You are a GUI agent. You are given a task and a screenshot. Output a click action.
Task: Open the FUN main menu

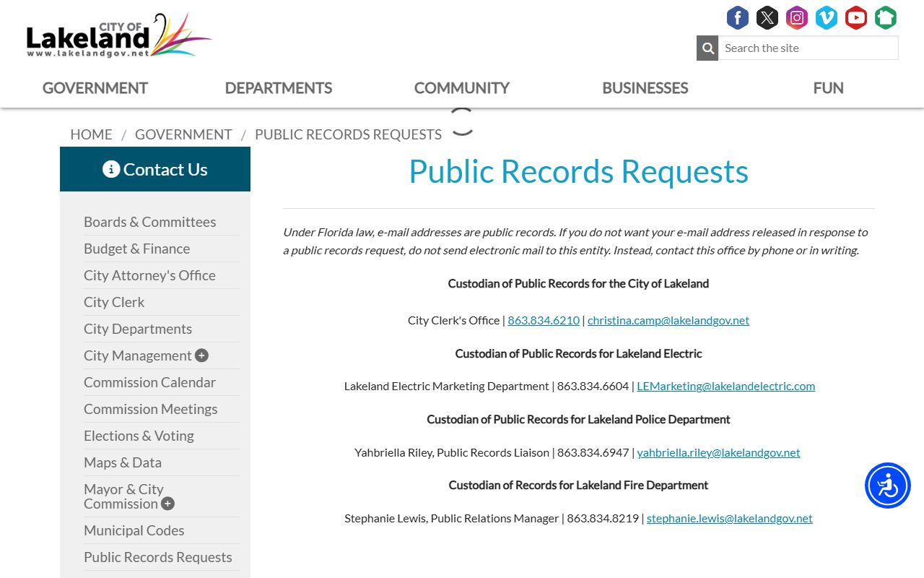[829, 88]
